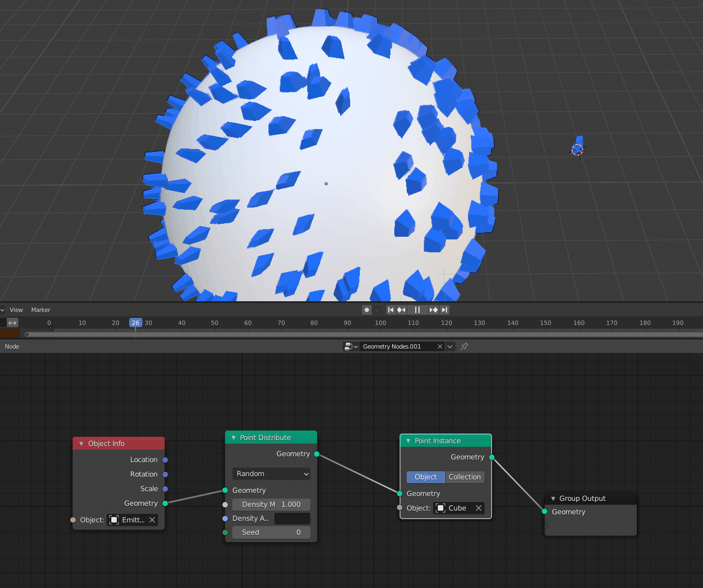Select the Point Distribute node header
The image size is (703, 588).
pos(271,438)
